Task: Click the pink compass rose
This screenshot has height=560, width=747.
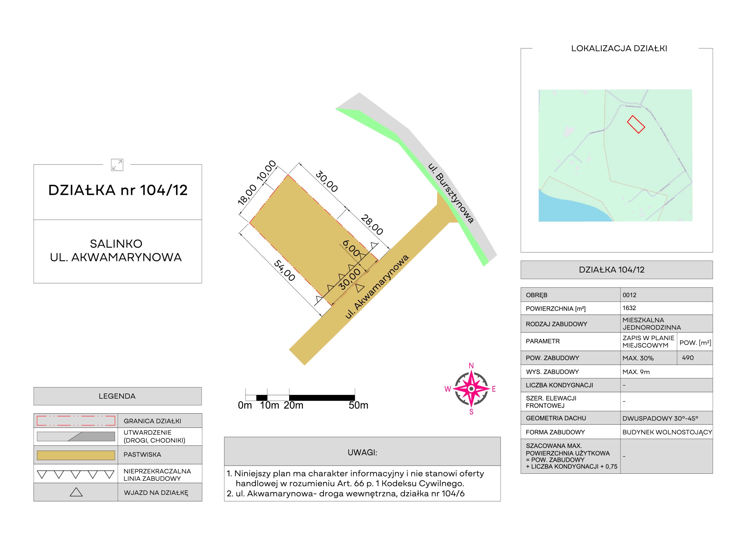Action: tap(471, 389)
